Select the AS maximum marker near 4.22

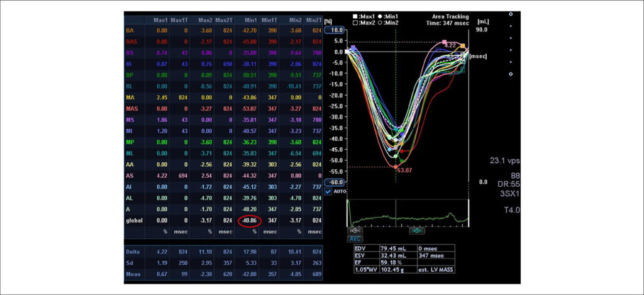(x=445, y=42)
